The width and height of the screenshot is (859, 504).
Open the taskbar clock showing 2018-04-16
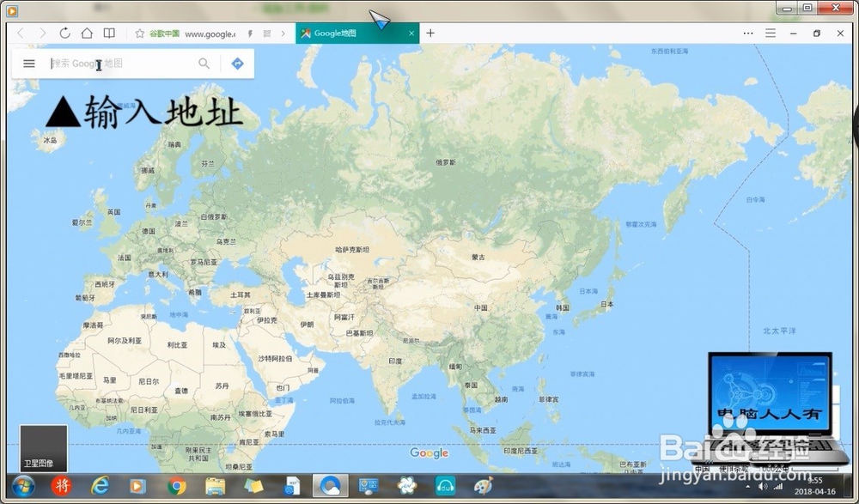(x=814, y=487)
